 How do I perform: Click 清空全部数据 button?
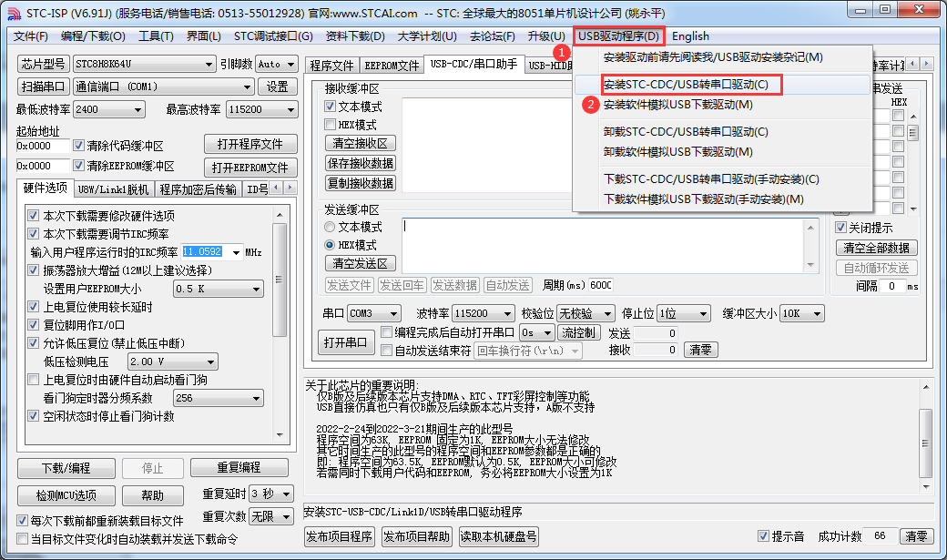[876, 248]
